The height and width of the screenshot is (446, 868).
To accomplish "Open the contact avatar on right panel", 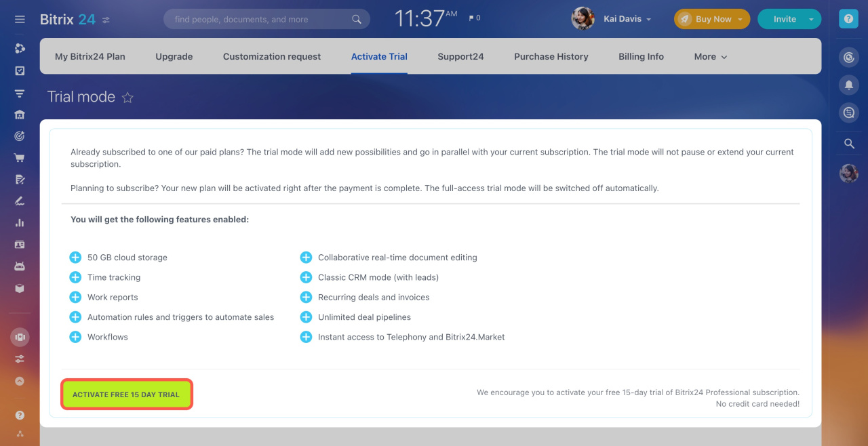I will click(x=849, y=174).
